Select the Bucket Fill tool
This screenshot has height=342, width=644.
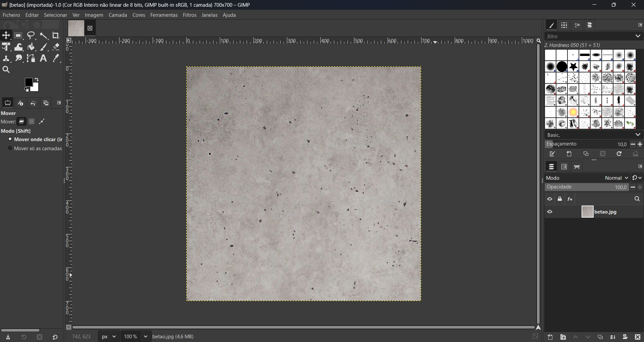pos(31,47)
